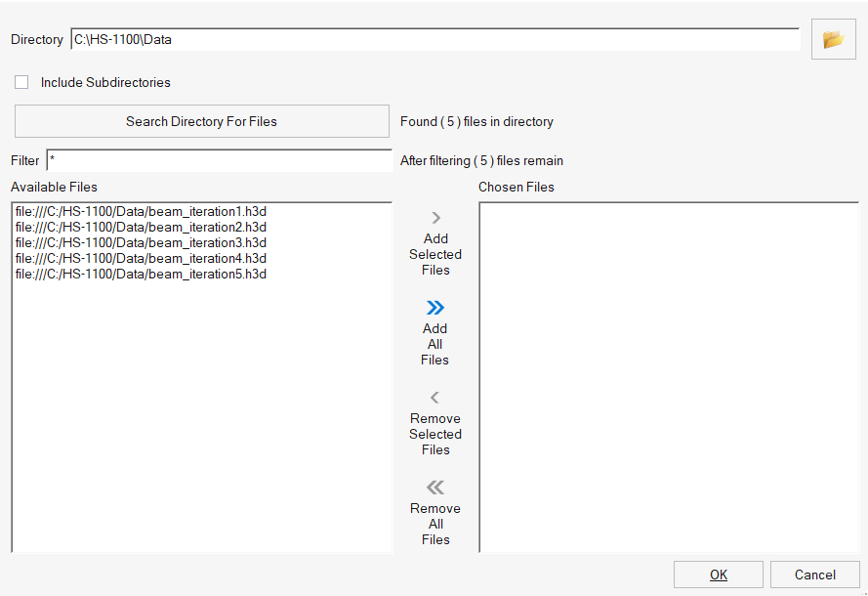Click the Add Selected Files label
Screen dimensions: 868x596
pos(435,254)
